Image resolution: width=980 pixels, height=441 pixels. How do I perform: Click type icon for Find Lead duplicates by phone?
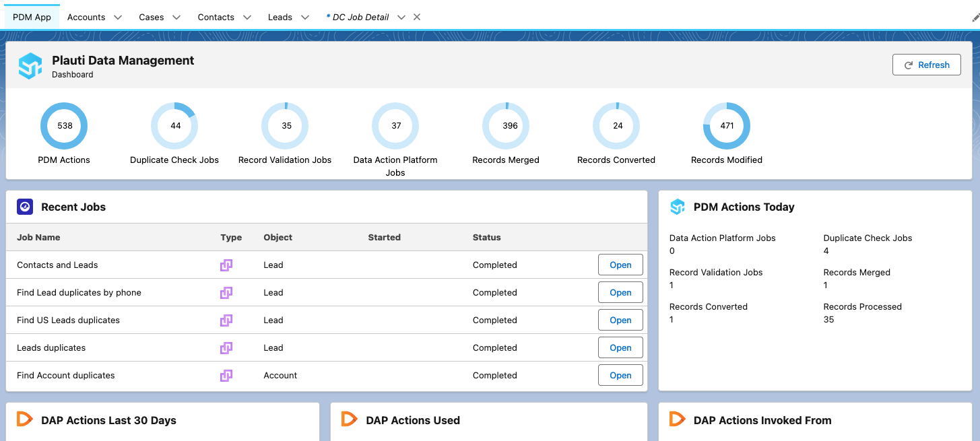[226, 293]
